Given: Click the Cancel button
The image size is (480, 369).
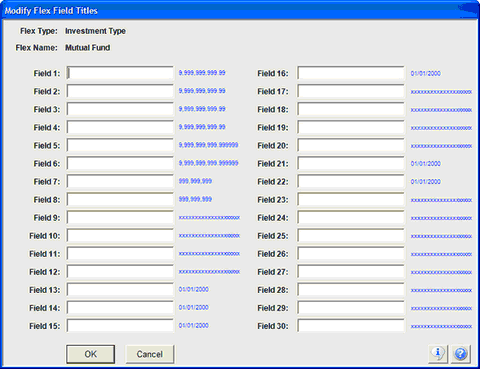Looking at the screenshot, I should (x=150, y=354).
